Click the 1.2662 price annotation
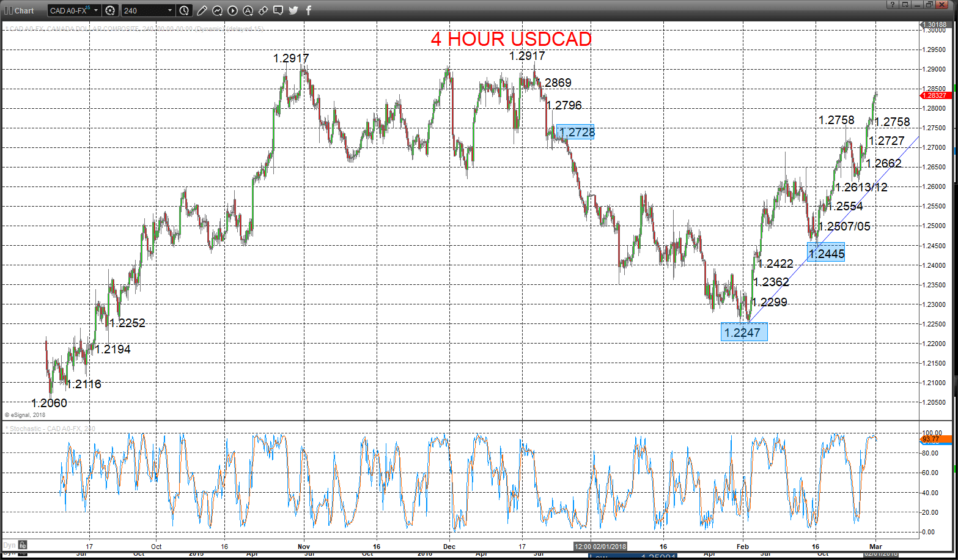 point(883,163)
